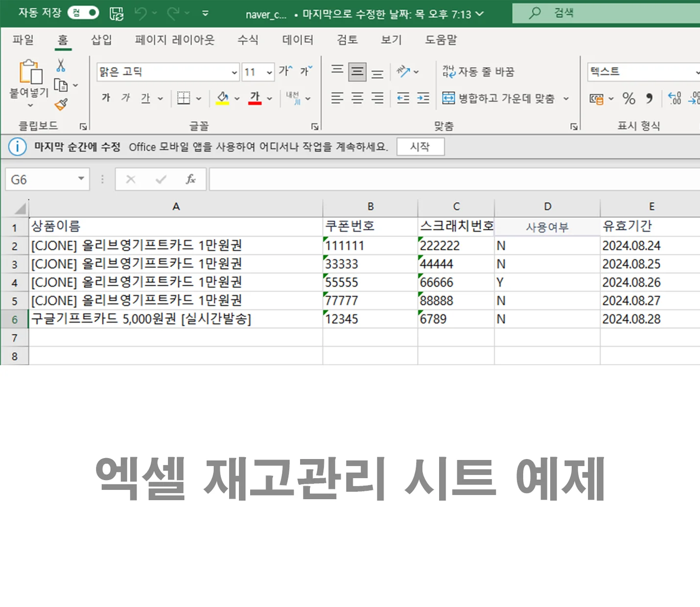Click the Save icon in title bar
Viewport: 700px width, 607px height.
click(117, 14)
